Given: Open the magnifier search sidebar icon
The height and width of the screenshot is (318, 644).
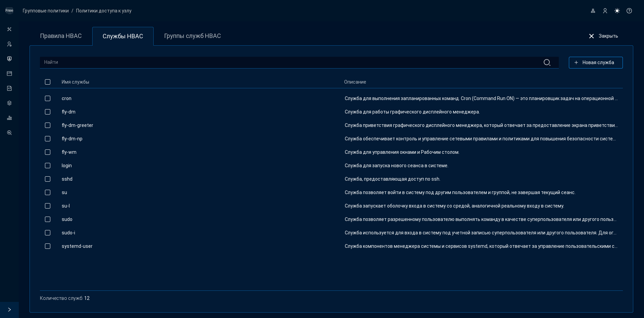Looking at the screenshot, I should (9, 133).
